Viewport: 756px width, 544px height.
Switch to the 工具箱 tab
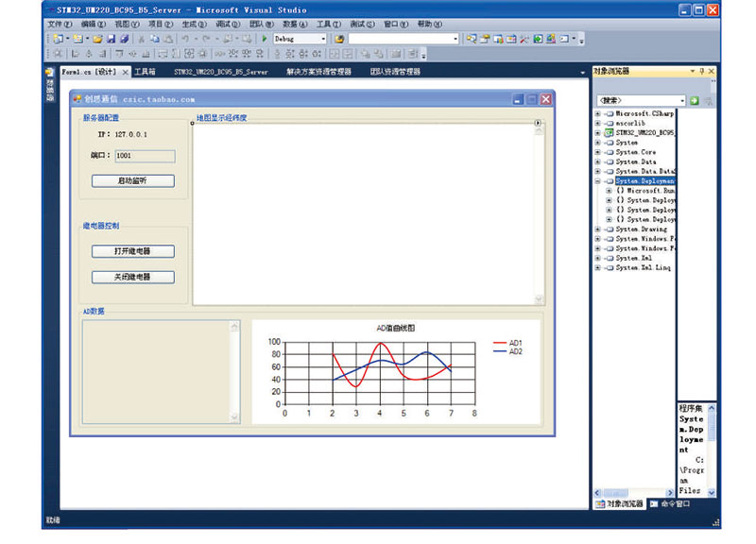(x=145, y=72)
